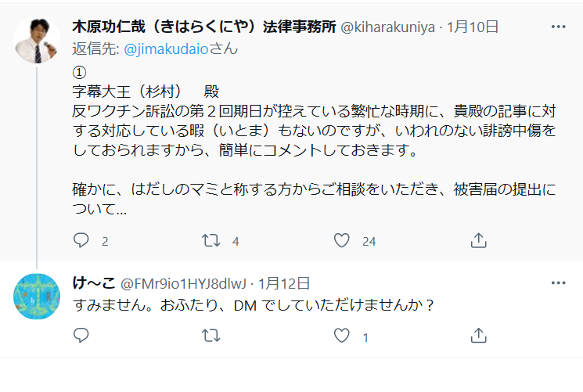583x392 pixels.
Task: Open more options for 木原功仁哉's tweet
Action: (558, 27)
